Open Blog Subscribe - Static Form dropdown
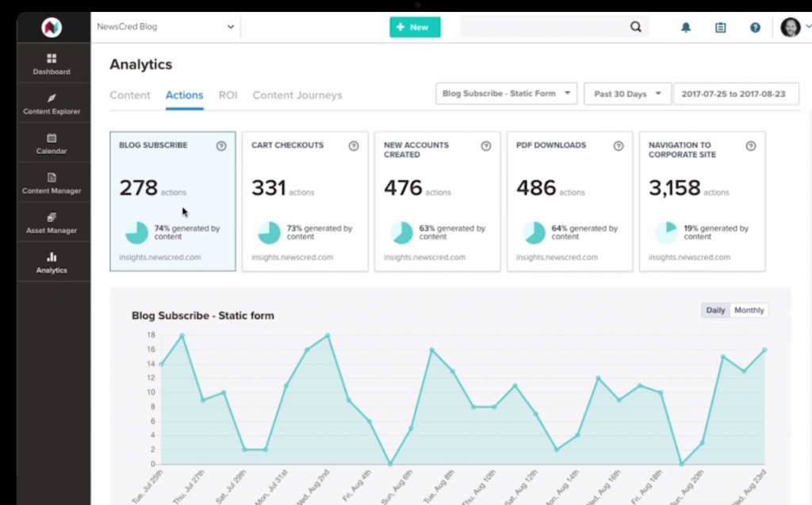 click(x=507, y=94)
